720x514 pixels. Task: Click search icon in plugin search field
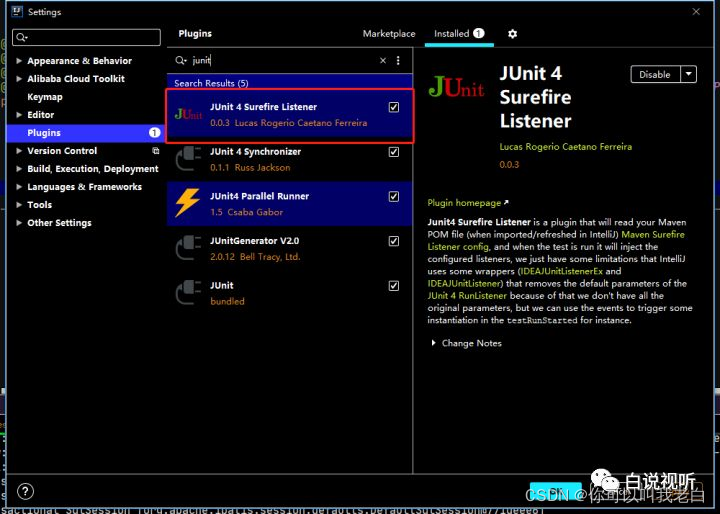[x=180, y=60]
